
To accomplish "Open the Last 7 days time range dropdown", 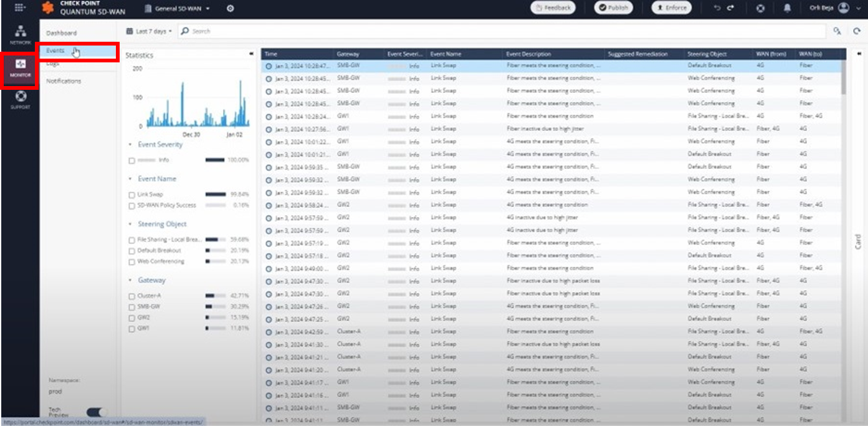I will click(x=149, y=31).
